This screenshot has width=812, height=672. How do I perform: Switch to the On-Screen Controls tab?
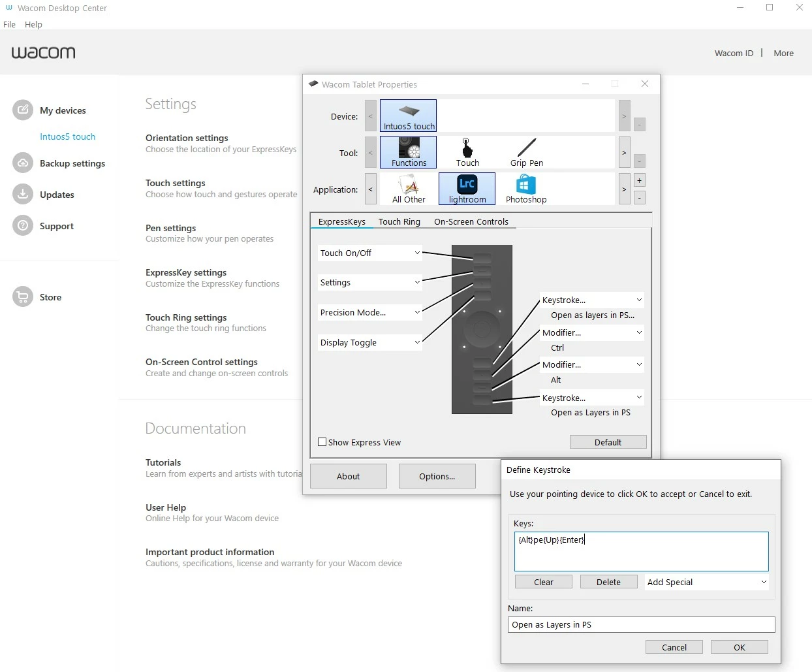pyautogui.click(x=471, y=221)
